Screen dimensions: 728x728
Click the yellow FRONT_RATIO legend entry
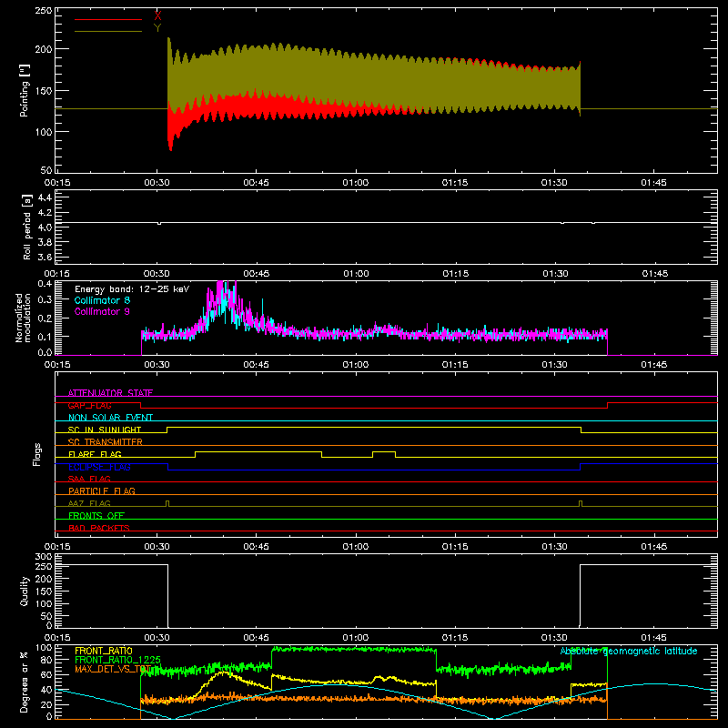103,651
